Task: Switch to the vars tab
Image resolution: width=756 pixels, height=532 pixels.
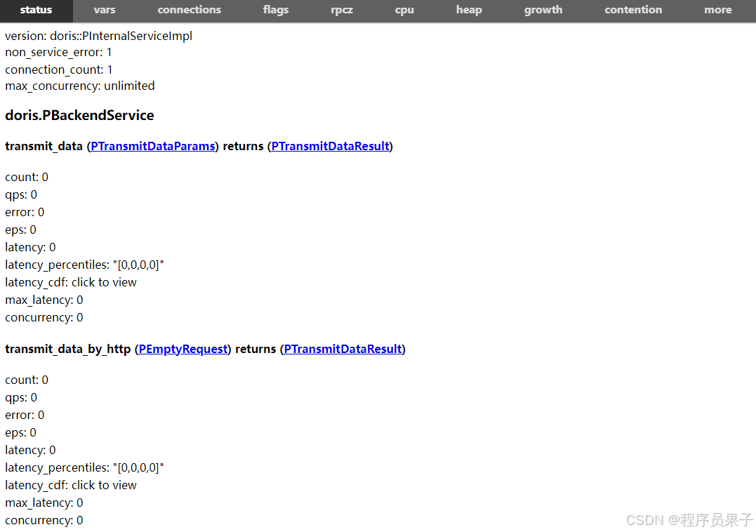Action: [105, 10]
